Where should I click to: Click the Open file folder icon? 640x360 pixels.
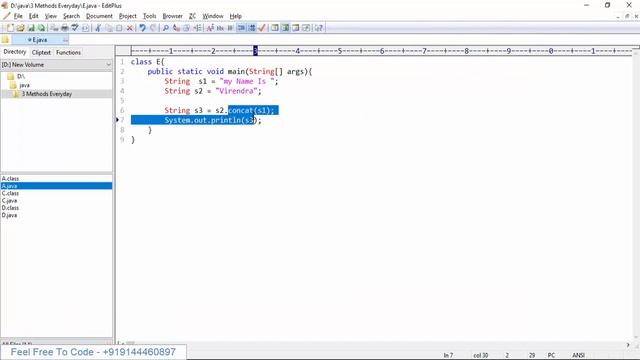coord(20,28)
